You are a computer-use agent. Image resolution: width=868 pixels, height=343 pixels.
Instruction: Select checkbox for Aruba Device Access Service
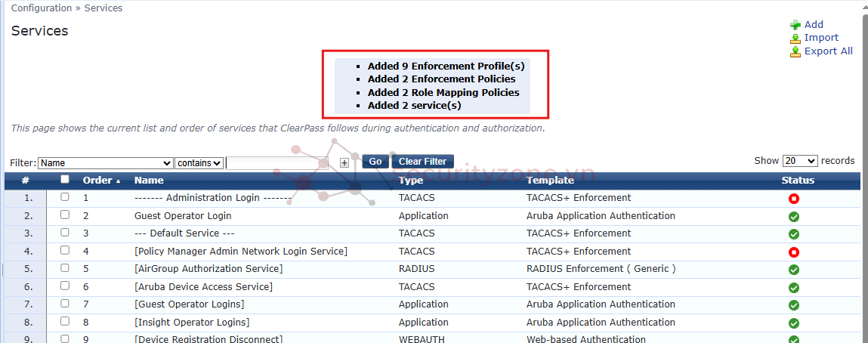point(65,286)
